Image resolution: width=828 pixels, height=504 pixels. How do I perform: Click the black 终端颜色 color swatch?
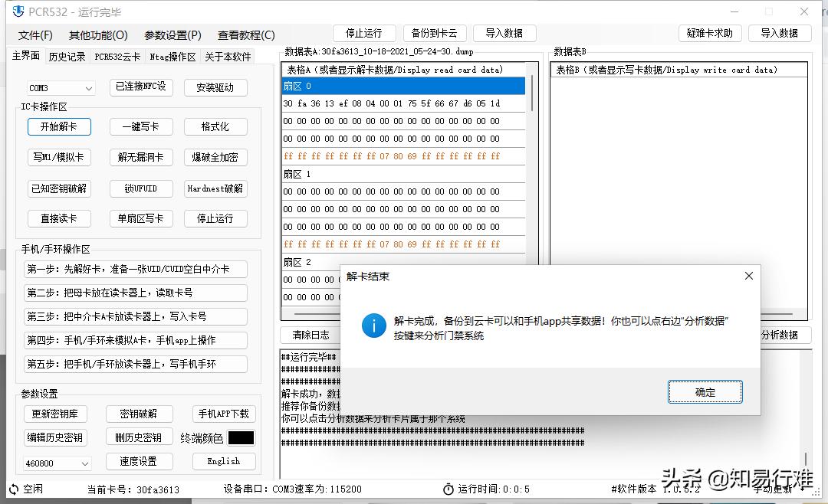click(242, 437)
